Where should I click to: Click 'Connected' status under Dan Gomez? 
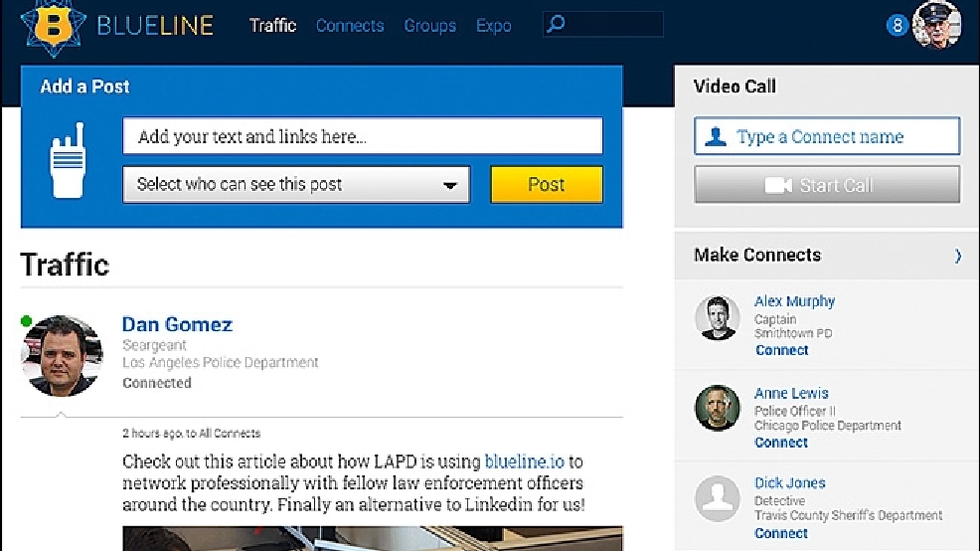(x=157, y=383)
